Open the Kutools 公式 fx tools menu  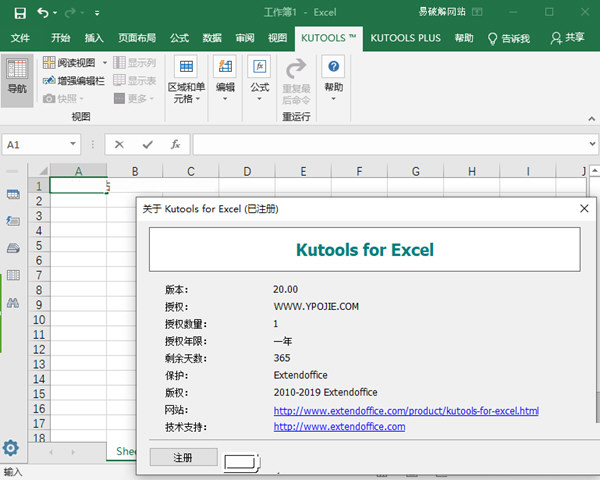click(259, 80)
